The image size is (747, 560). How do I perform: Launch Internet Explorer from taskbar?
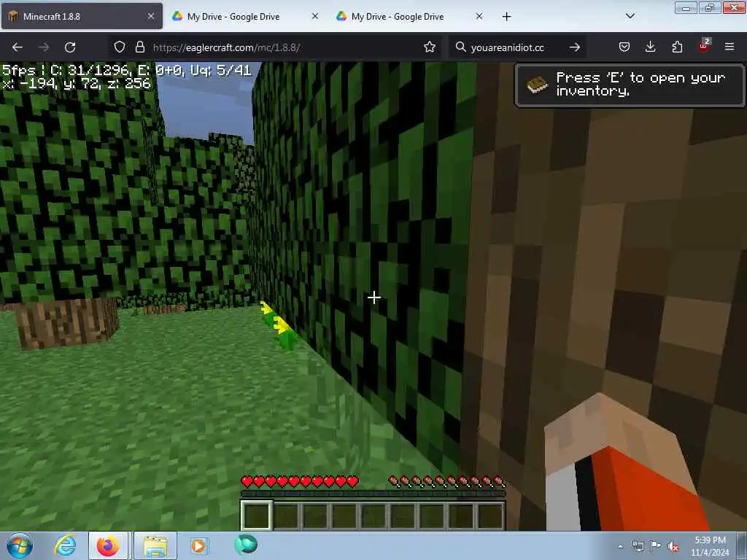[65, 545]
